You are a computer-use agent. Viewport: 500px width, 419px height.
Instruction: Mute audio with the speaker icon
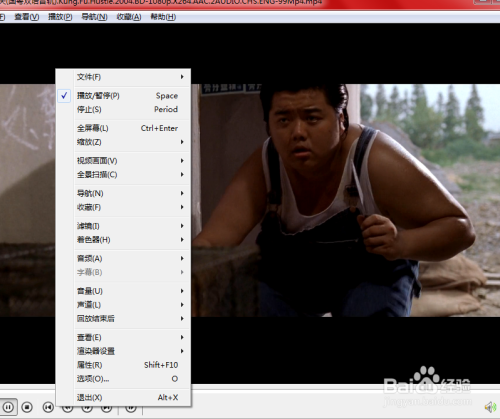(x=490, y=407)
